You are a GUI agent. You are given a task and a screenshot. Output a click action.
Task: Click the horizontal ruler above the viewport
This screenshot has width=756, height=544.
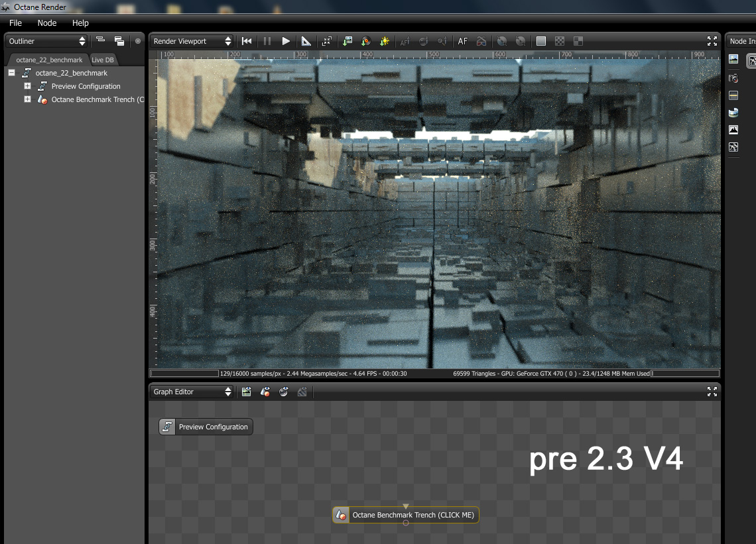coord(439,54)
